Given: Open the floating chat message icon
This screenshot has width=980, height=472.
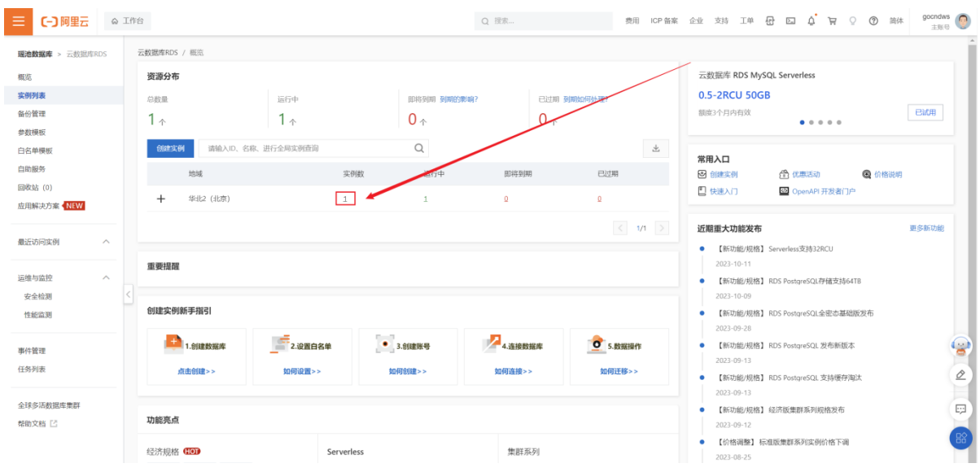Looking at the screenshot, I should point(961,409).
